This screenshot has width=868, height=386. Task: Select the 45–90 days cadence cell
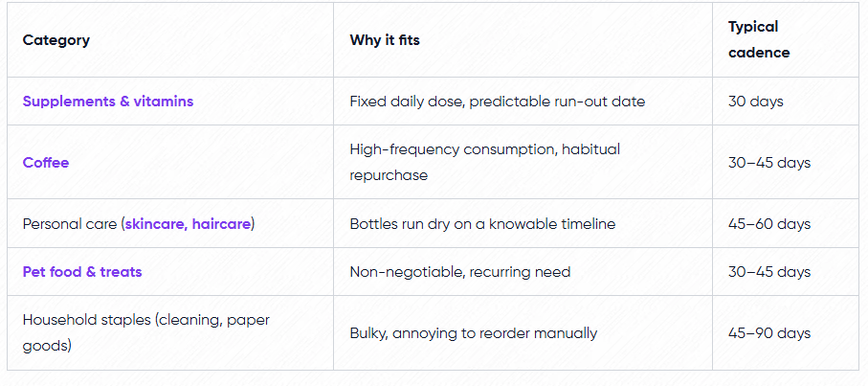click(x=786, y=332)
